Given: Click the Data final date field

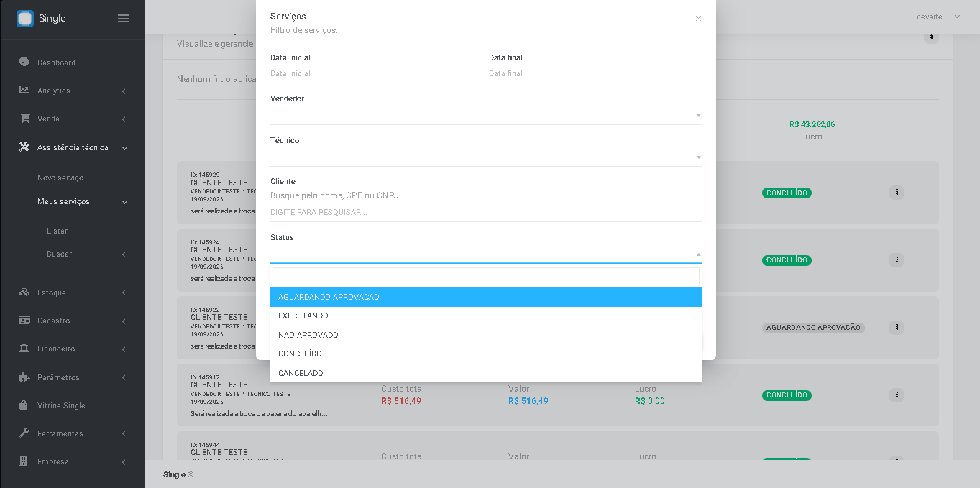Looking at the screenshot, I should (x=595, y=73).
